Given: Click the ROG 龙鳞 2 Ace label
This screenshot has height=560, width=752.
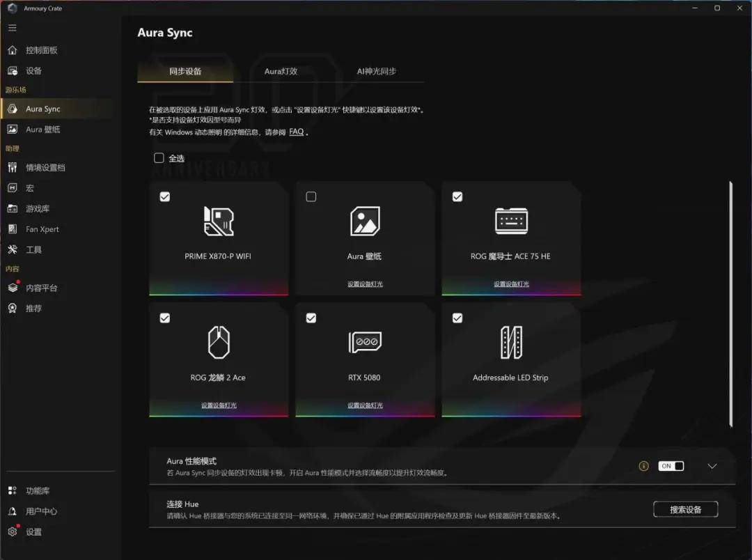Looking at the screenshot, I should point(218,378).
